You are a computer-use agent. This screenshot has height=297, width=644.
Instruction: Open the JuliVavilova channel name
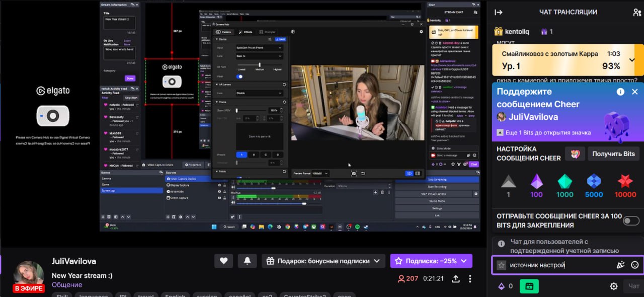click(73, 261)
